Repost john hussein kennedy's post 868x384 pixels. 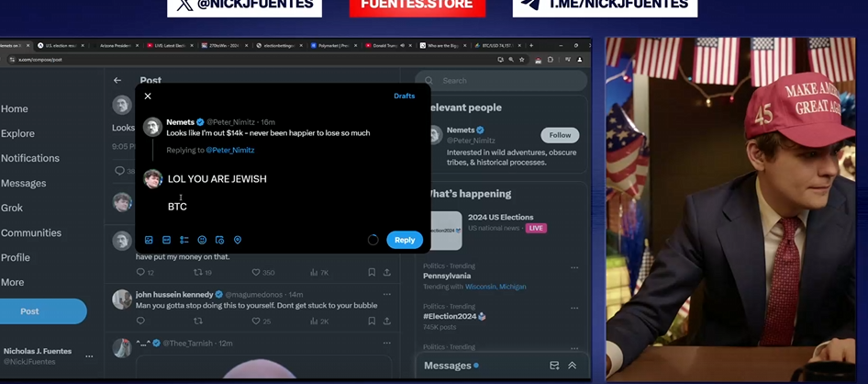pyautogui.click(x=197, y=321)
